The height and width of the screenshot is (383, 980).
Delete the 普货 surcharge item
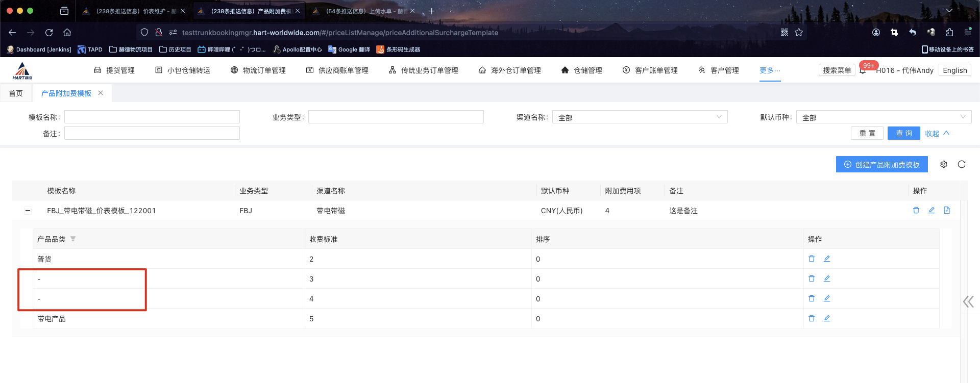point(811,259)
